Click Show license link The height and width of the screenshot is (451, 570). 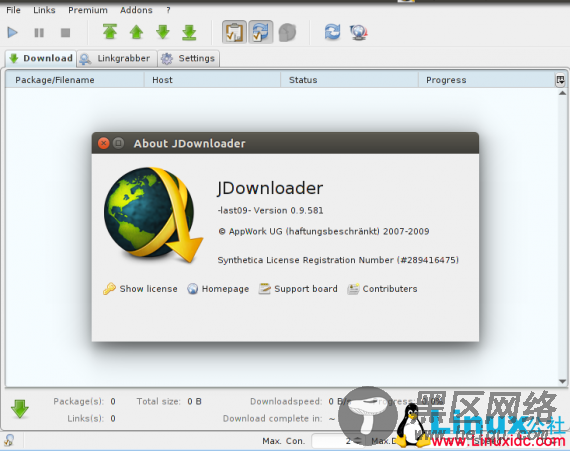pos(148,289)
